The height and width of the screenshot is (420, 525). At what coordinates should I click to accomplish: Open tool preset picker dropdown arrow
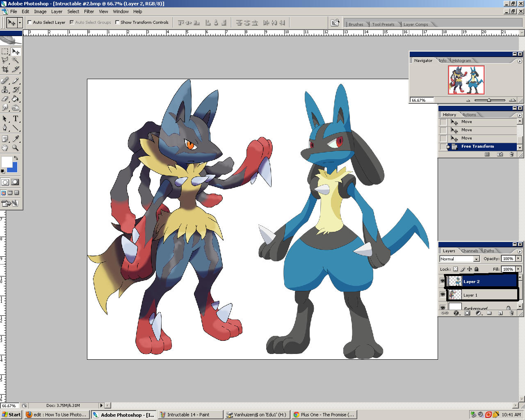click(x=20, y=23)
